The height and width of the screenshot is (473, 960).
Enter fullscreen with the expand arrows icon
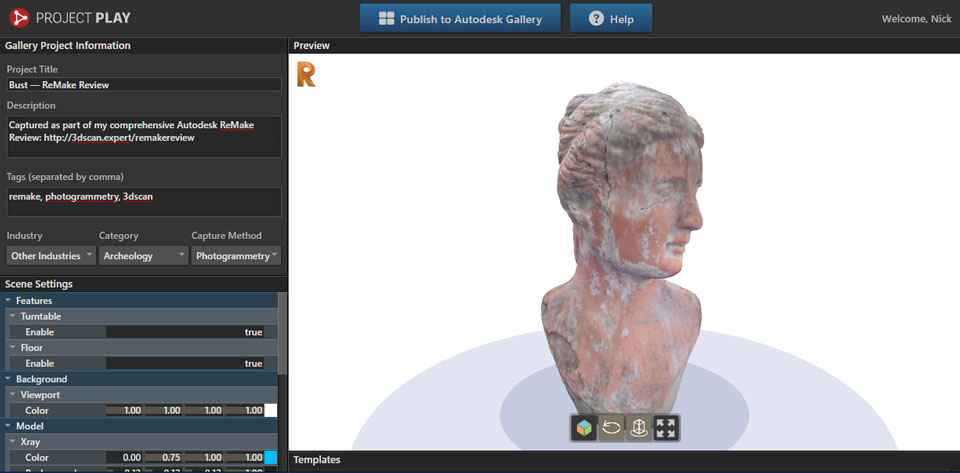tap(666, 428)
